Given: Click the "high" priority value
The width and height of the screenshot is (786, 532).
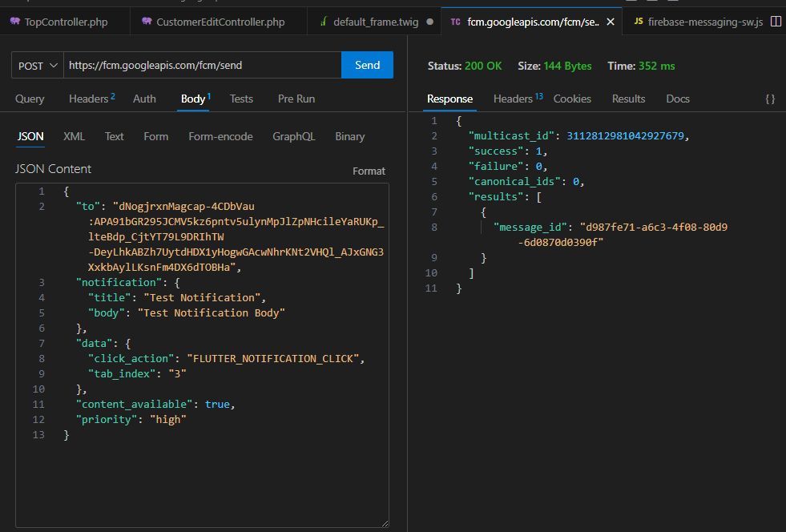Looking at the screenshot, I should [168, 419].
